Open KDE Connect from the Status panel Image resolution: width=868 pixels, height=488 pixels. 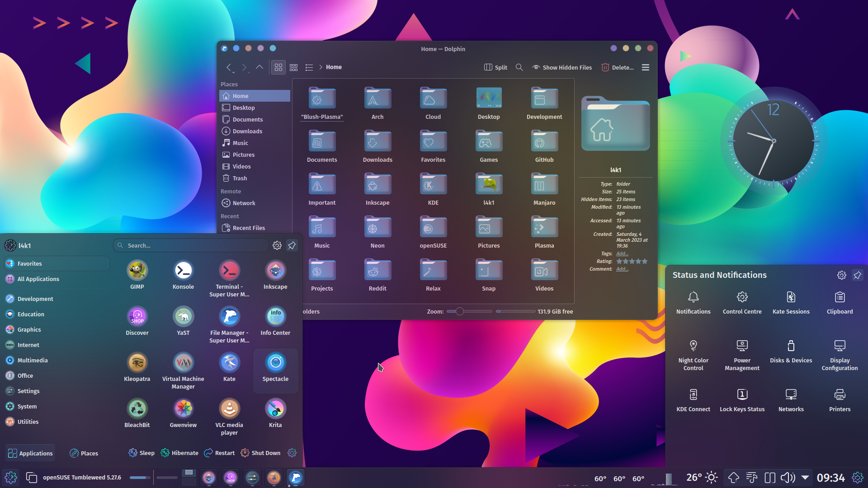coord(693,399)
